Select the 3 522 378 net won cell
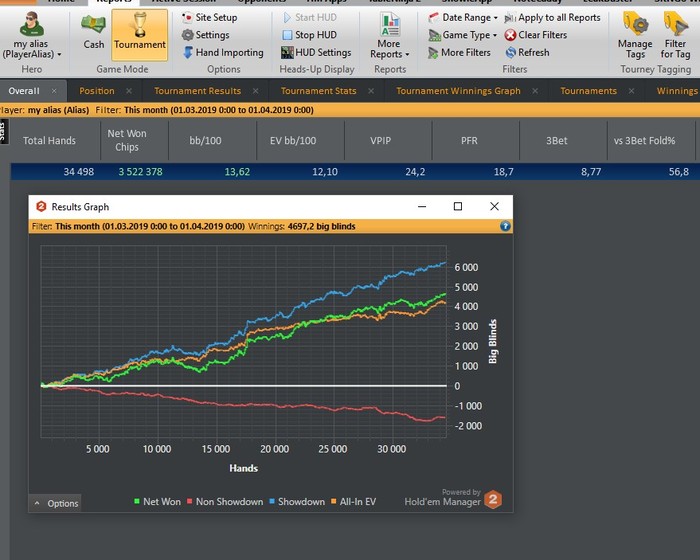700x560 pixels. (x=140, y=172)
